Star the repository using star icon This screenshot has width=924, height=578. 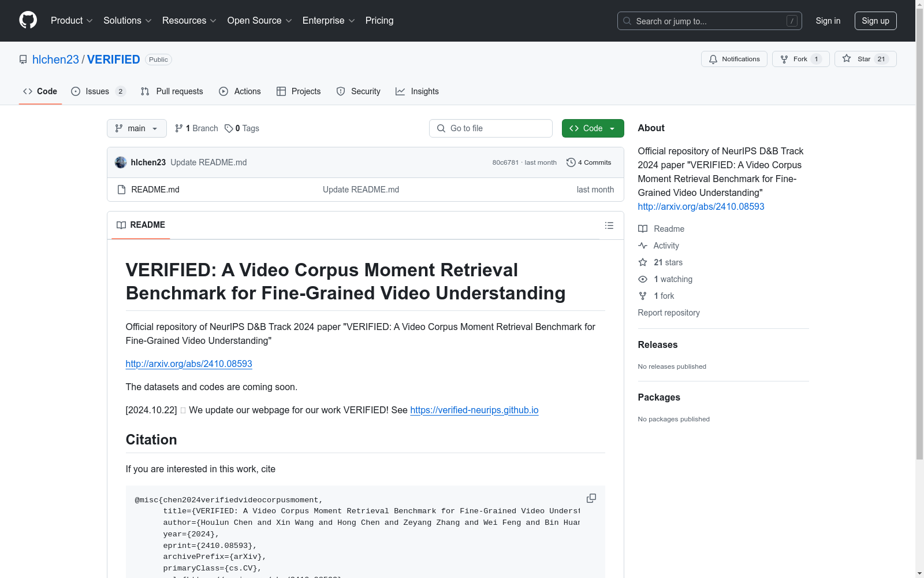(x=847, y=58)
